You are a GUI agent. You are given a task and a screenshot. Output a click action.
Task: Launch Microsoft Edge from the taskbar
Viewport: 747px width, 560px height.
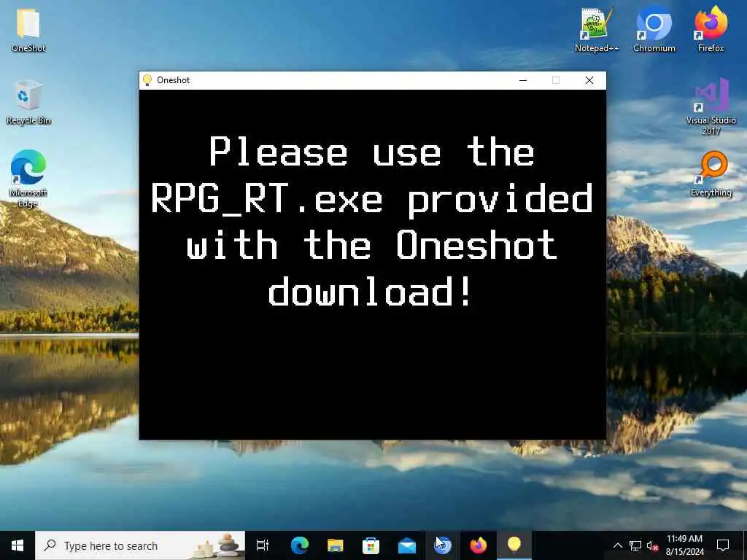tap(300, 545)
